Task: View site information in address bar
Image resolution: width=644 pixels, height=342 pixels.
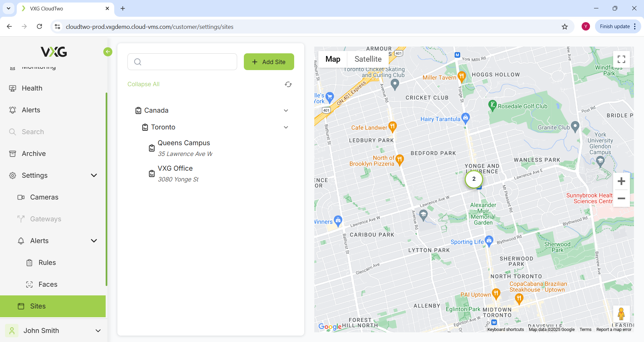Action: pos(57,27)
